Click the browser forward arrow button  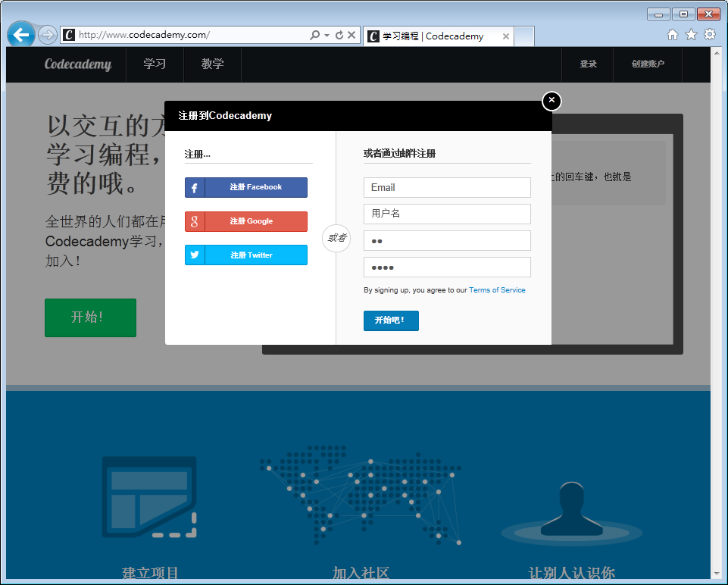pyautogui.click(x=48, y=35)
